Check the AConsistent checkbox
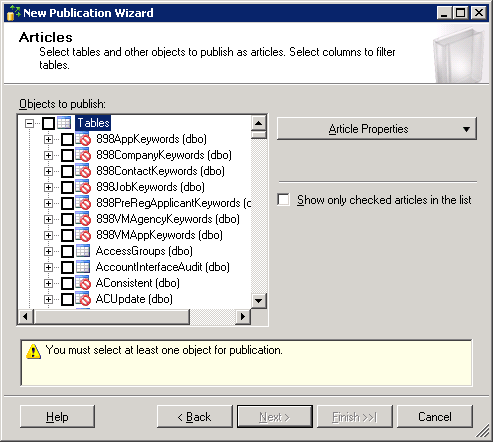The height and width of the screenshot is (442, 493). (67, 283)
